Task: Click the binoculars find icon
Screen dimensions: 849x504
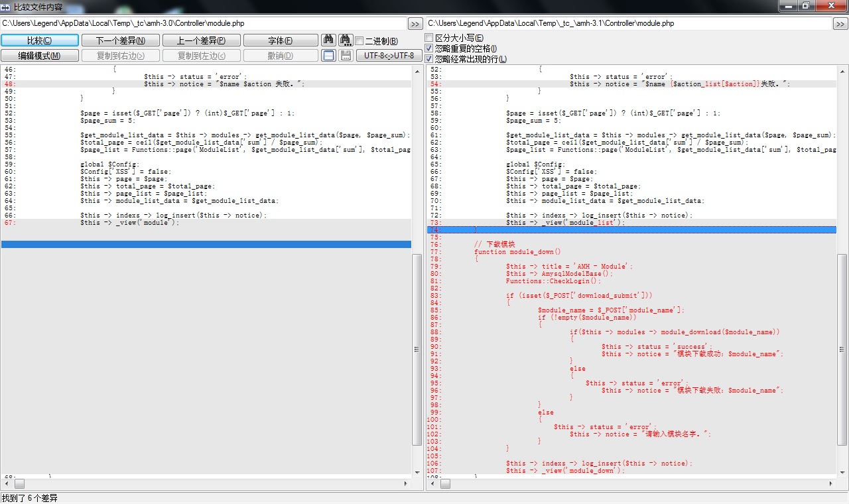Action: pyautogui.click(x=328, y=40)
